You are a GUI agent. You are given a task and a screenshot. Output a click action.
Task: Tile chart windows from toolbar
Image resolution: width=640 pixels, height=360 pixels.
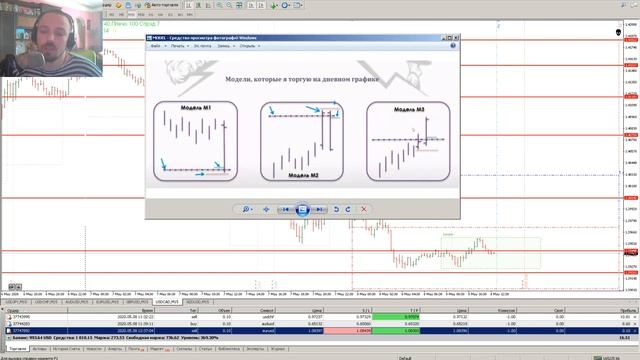(x=239, y=5)
